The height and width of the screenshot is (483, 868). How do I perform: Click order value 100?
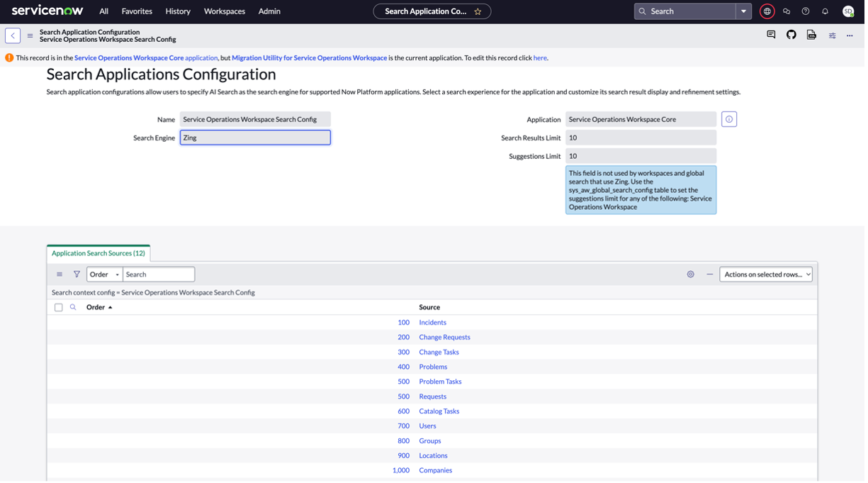(405, 323)
